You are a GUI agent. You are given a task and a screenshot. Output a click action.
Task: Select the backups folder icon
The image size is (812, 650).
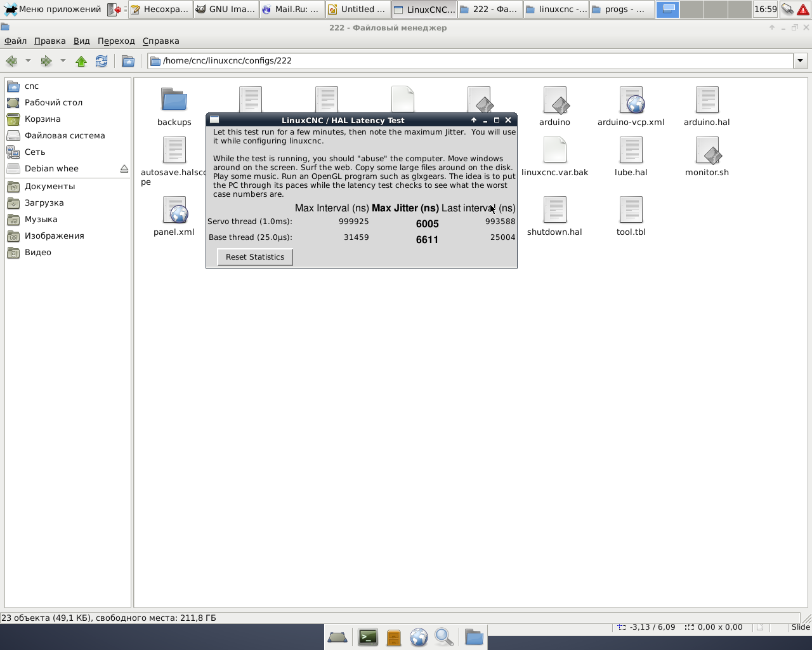174,100
